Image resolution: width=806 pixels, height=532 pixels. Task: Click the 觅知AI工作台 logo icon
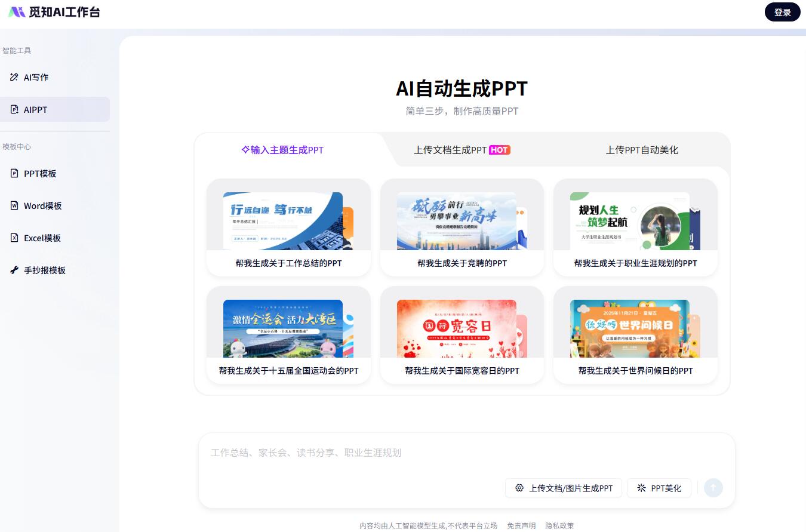tap(17, 12)
